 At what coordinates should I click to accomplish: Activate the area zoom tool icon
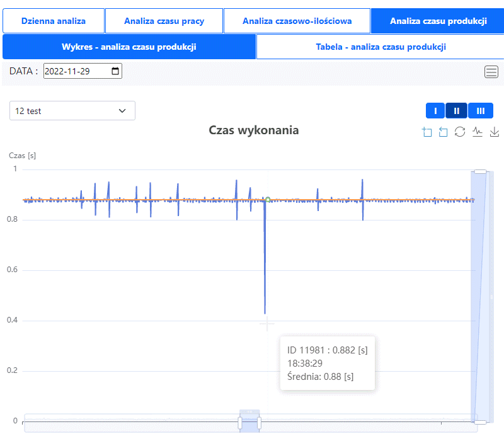tap(427, 132)
